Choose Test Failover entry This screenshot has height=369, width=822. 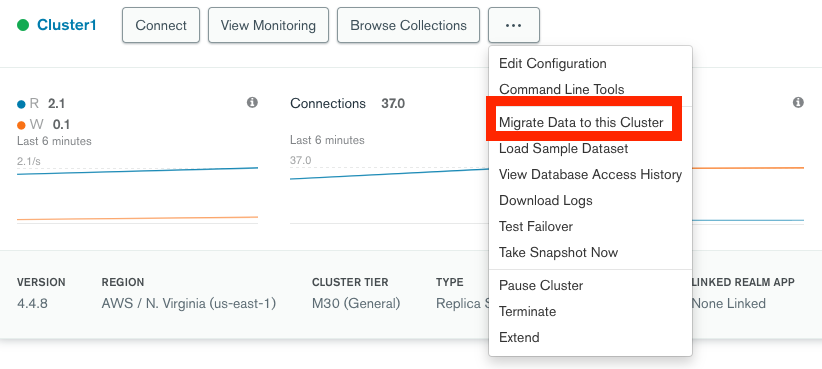(536, 226)
